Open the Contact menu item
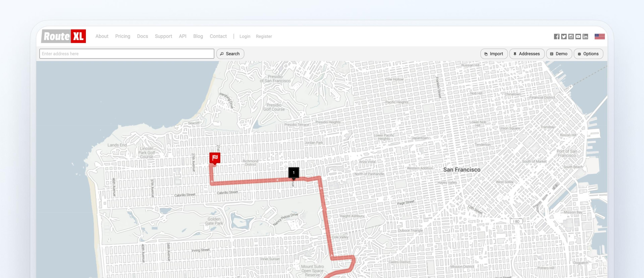The width and height of the screenshot is (644, 278). pyautogui.click(x=218, y=36)
